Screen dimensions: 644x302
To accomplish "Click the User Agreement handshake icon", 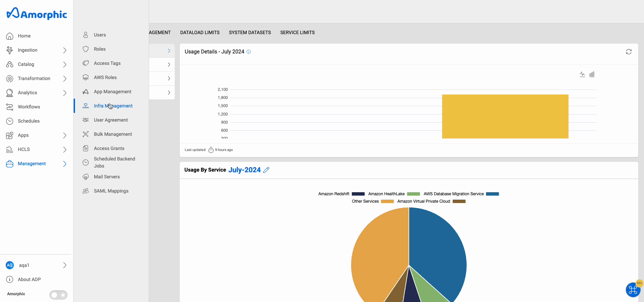I will (x=86, y=120).
